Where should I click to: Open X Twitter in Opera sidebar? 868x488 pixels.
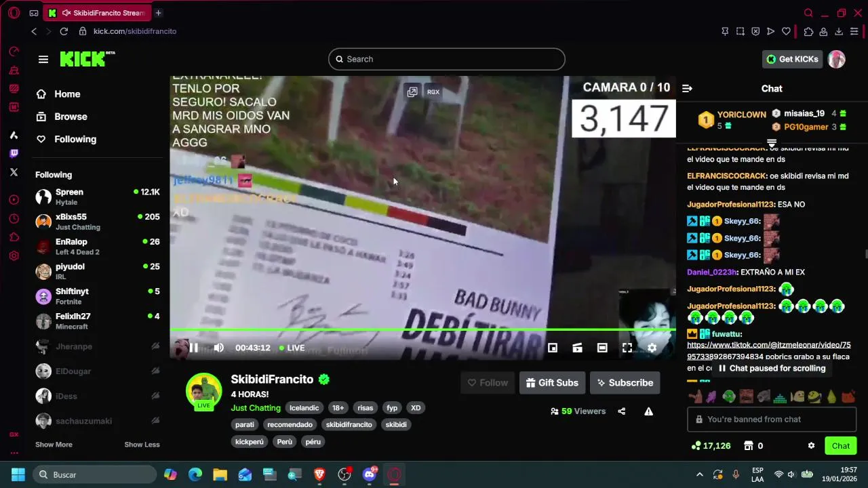(x=14, y=172)
